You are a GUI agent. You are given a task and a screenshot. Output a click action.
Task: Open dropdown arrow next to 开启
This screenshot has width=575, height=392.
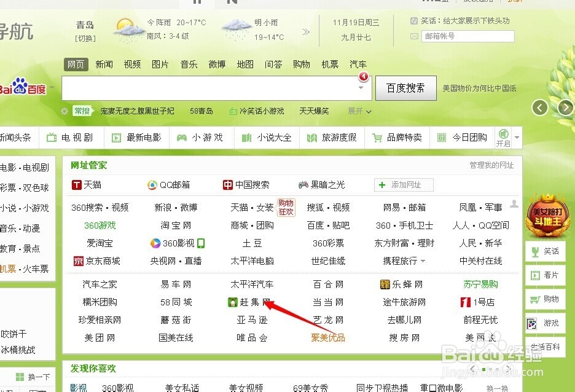coord(517,138)
